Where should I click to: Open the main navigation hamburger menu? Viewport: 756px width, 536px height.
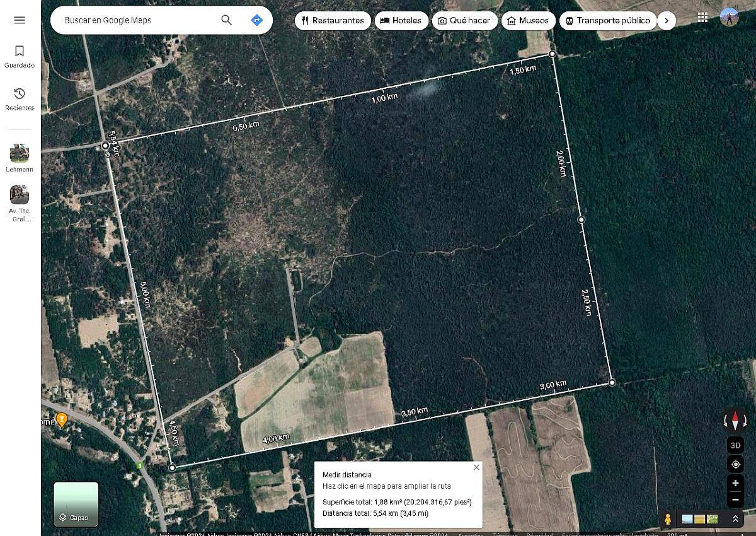(19, 20)
